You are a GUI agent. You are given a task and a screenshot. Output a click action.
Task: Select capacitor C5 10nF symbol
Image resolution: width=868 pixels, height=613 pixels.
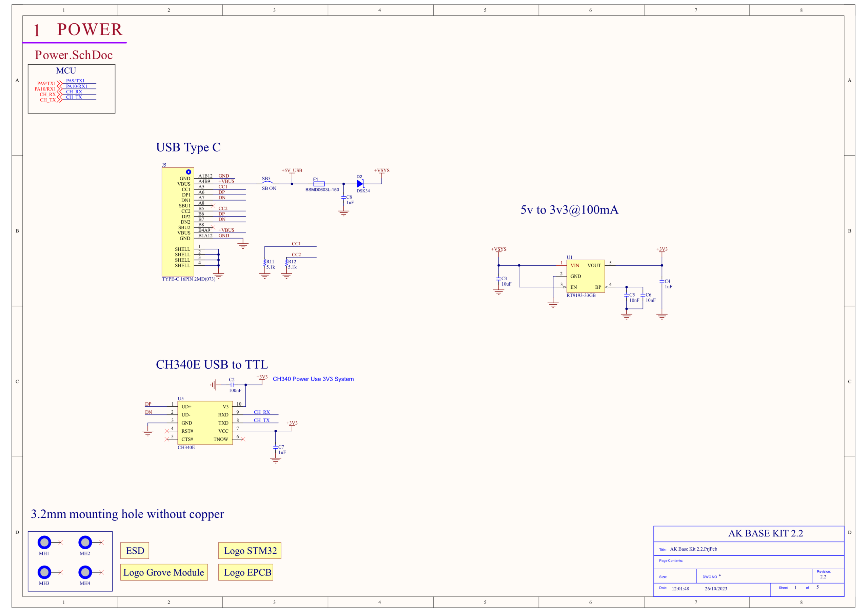[627, 295]
